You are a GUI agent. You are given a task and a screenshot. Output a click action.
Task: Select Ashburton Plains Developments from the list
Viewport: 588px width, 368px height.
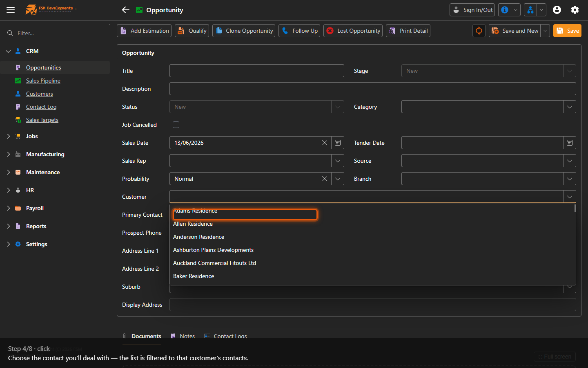(213, 250)
